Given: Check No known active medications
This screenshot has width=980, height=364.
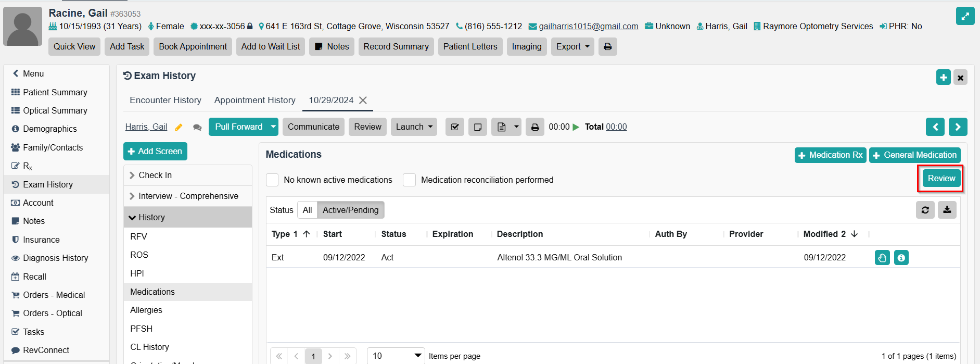Looking at the screenshot, I should click(x=272, y=180).
